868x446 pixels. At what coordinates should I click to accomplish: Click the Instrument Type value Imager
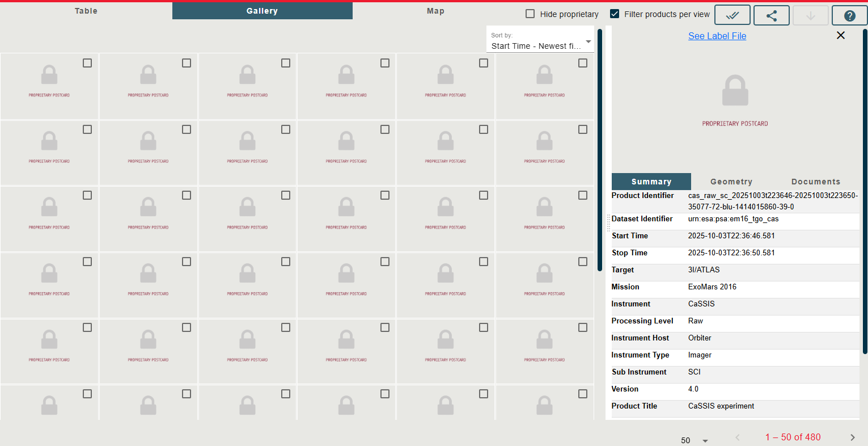pos(700,355)
